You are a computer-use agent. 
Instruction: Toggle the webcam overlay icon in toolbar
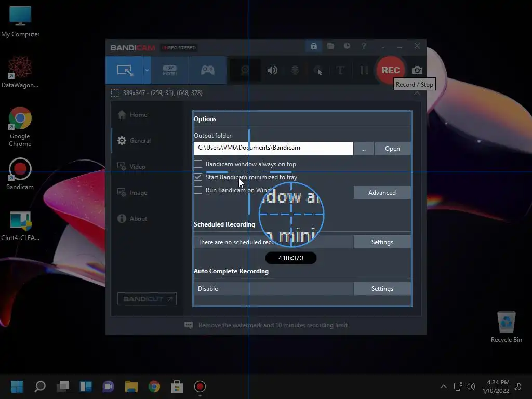tap(245, 70)
